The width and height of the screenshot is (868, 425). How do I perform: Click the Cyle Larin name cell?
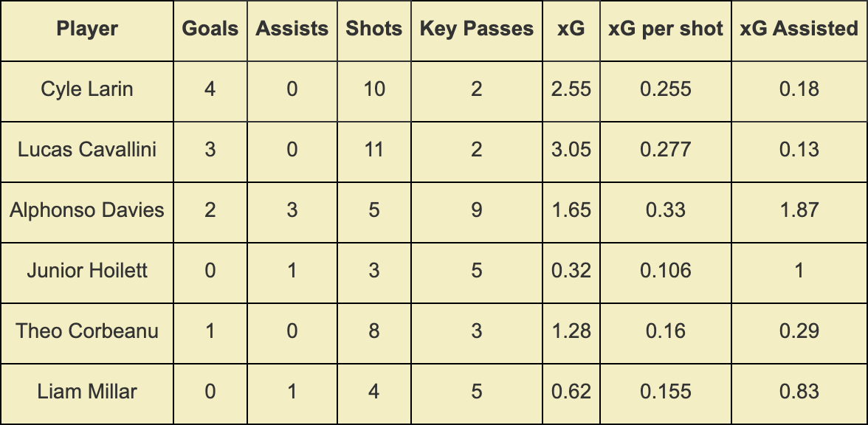point(87,89)
